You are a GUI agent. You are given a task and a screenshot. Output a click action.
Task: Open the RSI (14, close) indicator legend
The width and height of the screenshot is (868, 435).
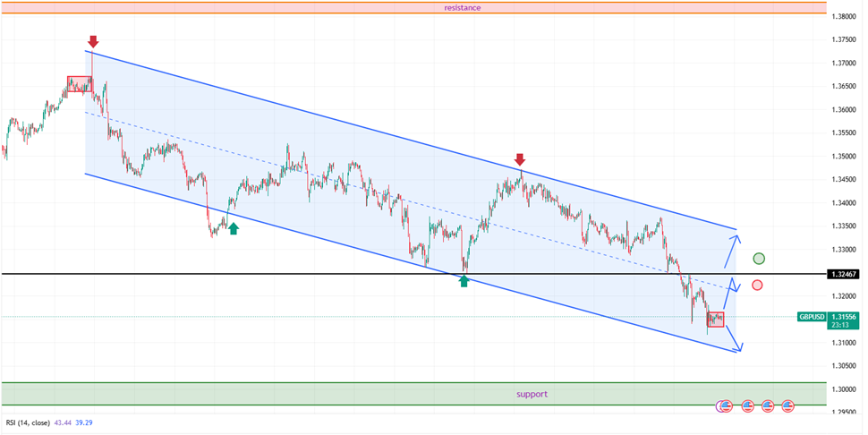[28, 422]
